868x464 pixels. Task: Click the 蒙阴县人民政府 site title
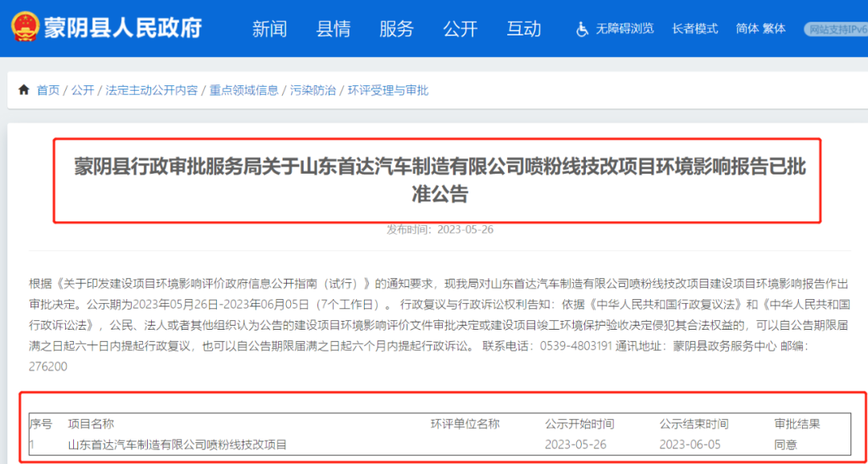tap(123, 27)
